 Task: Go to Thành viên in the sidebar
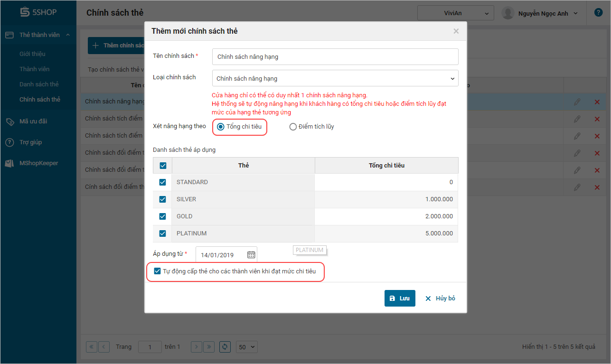coord(34,69)
